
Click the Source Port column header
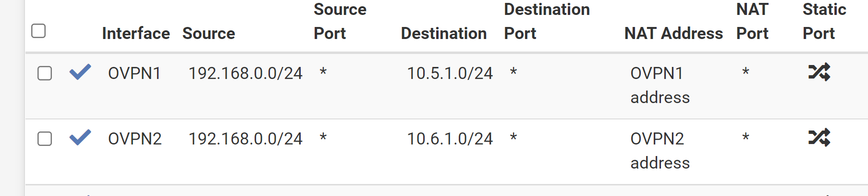click(x=340, y=21)
